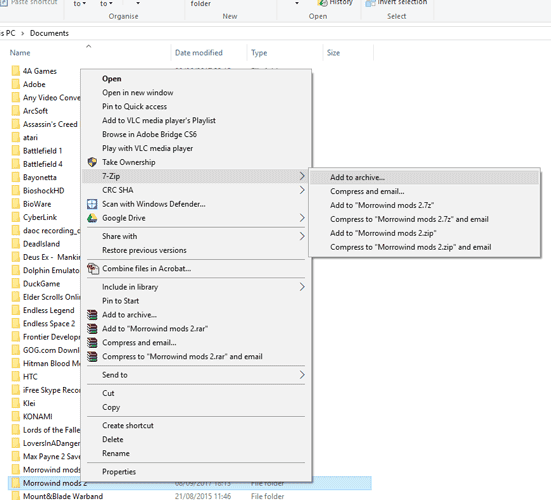Image resolution: width=551 pixels, height=500 pixels.
Task: Choose Pin to Start
Action: point(121,301)
